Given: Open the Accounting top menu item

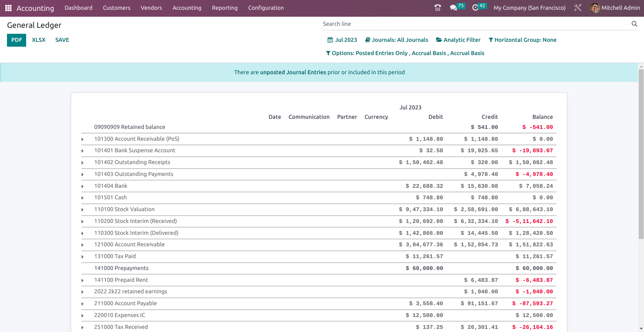Looking at the screenshot, I should [x=187, y=8].
